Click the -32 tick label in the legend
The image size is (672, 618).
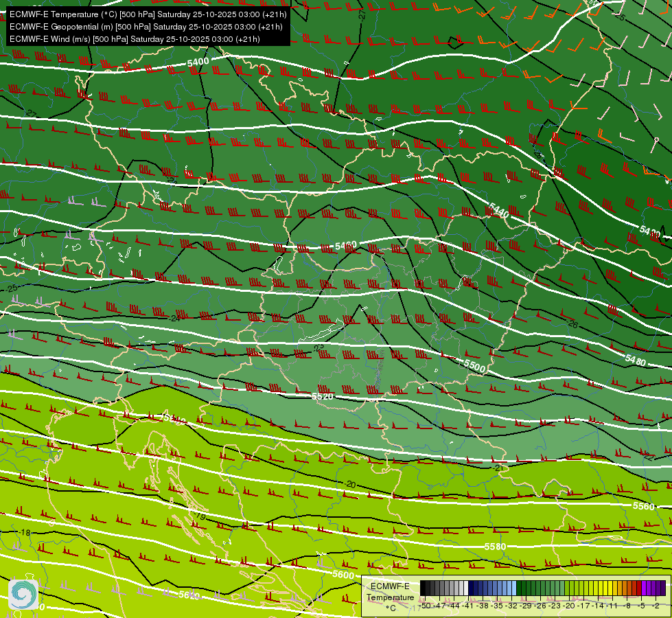click(x=511, y=606)
